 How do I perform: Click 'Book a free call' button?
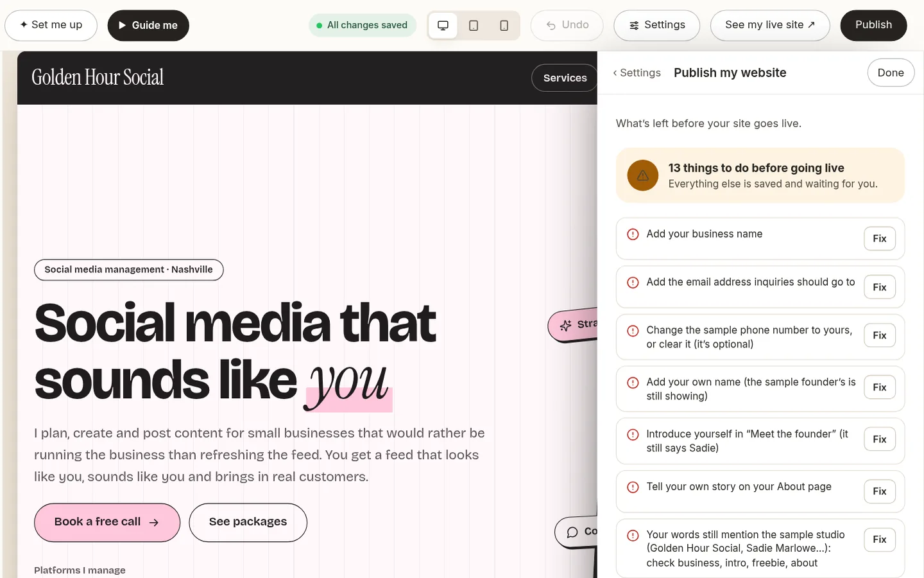point(107,522)
